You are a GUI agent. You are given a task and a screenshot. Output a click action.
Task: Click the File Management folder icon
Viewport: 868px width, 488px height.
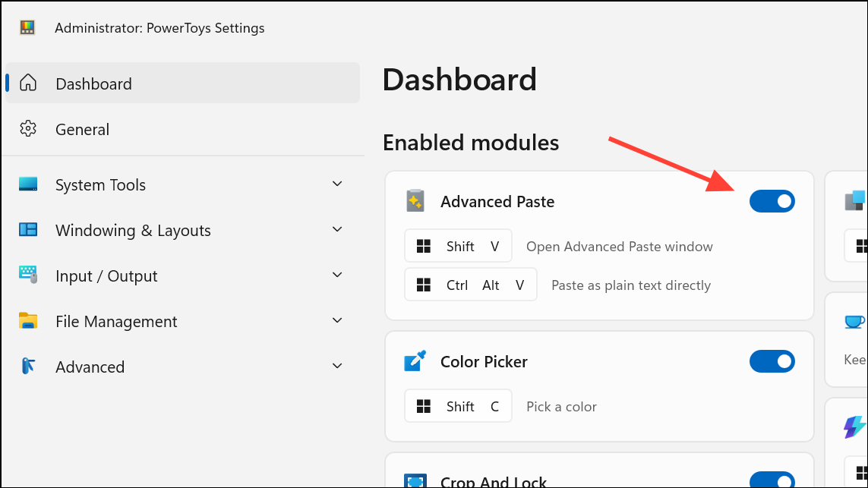(27, 320)
